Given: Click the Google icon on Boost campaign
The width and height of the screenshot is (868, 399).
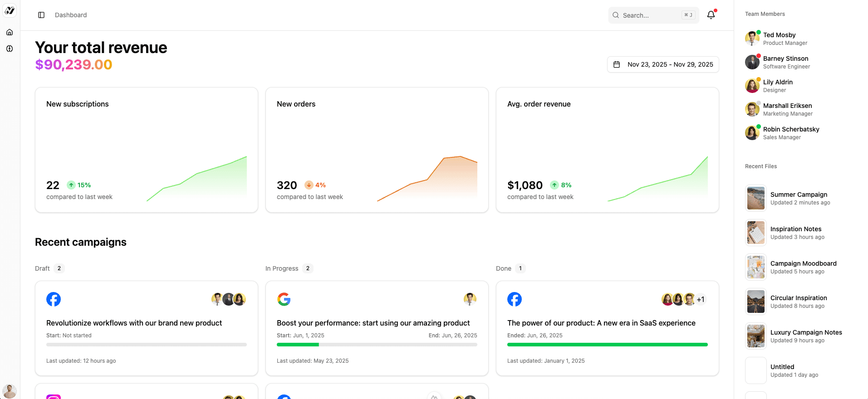Looking at the screenshot, I should coord(284,299).
